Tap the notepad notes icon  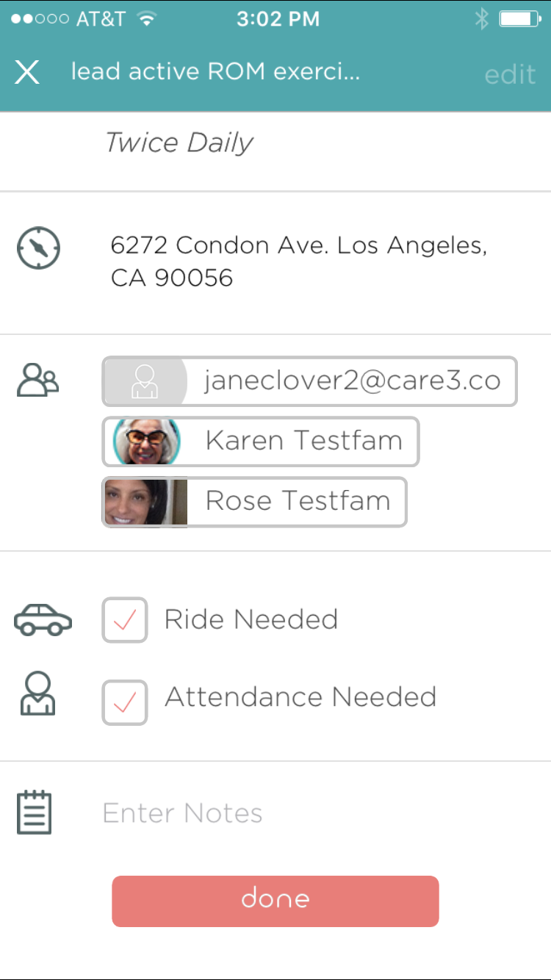point(35,812)
